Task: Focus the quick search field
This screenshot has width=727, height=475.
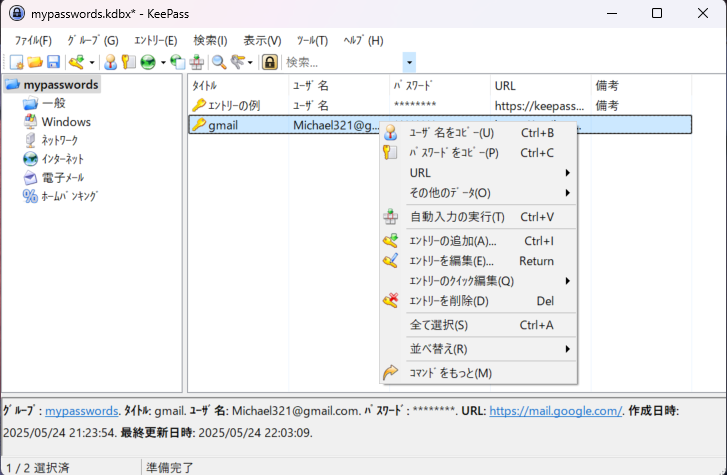Action: (x=342, y=62)
